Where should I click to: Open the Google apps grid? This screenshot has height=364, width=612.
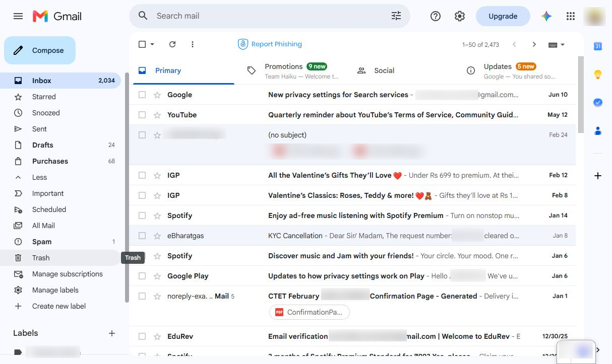571,16
